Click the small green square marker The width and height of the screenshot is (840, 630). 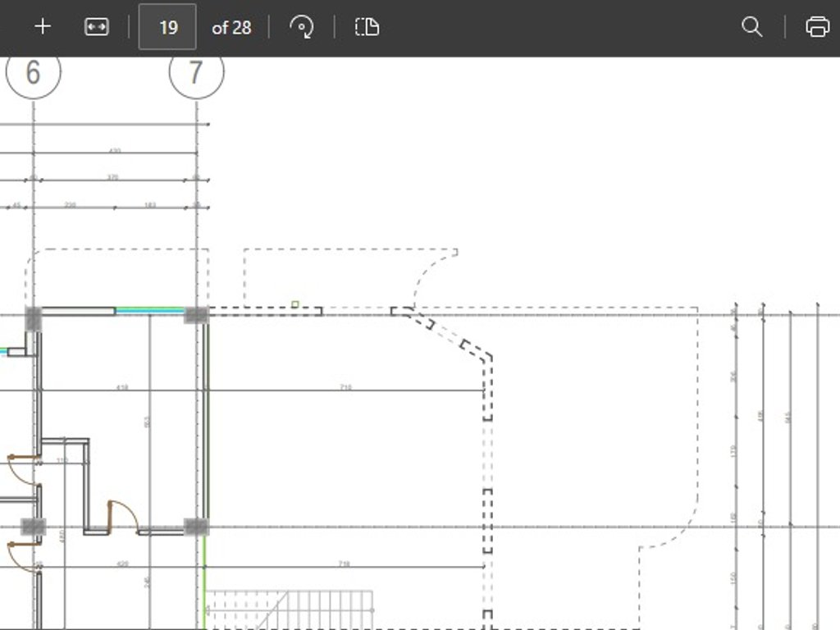(x=295, y=304)
